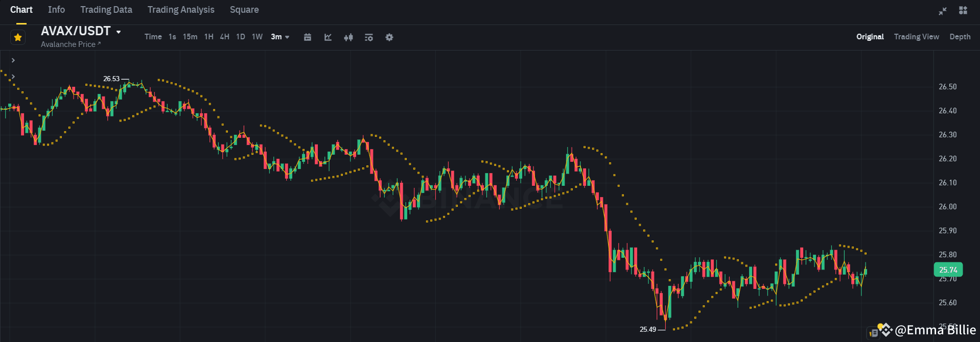Click the Depth view button

960,36
